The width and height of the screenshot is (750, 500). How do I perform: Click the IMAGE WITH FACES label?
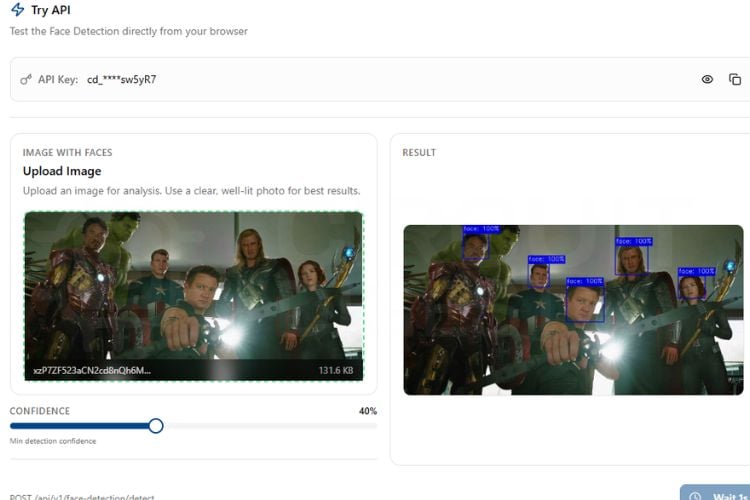coord(67,153)
